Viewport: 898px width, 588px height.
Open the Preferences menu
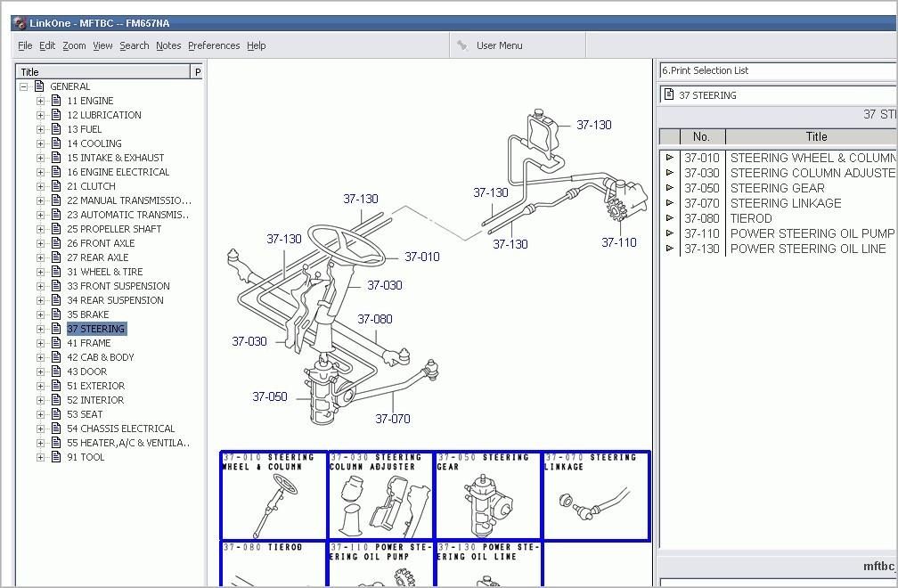coord(214,45)
